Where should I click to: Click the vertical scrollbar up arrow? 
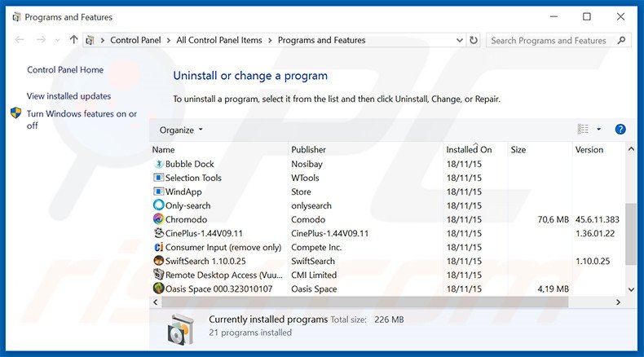631,149
